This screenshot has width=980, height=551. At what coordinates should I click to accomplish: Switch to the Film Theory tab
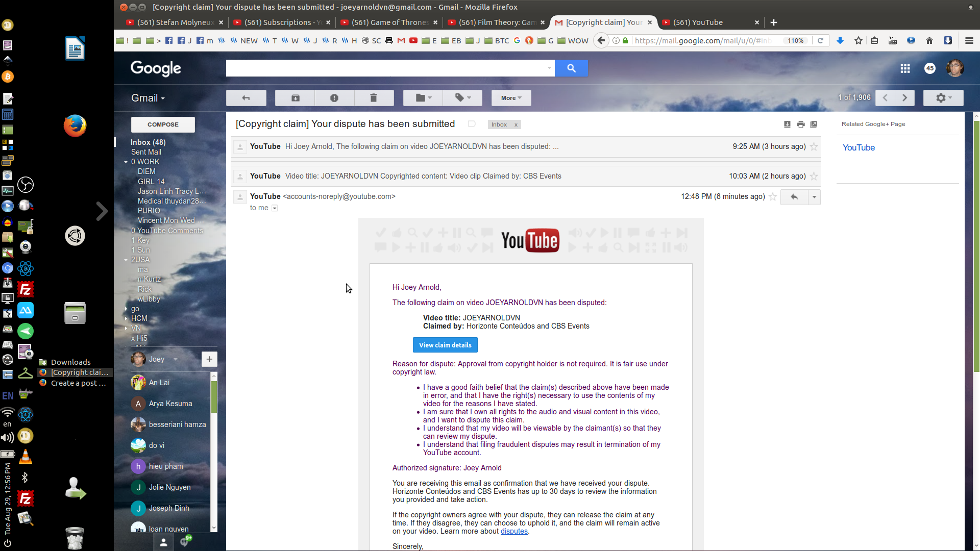click(x=496, y=22)
